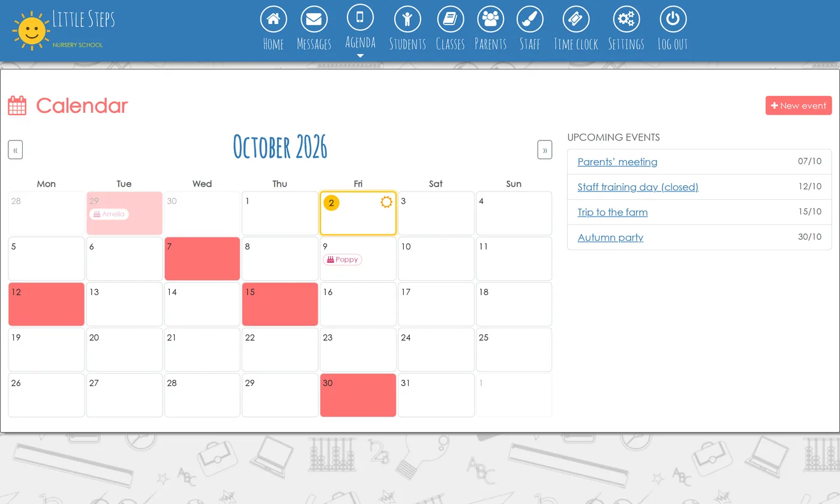Open the Students icon
This screenshot has height=504, width=840.
click(407, 19)
